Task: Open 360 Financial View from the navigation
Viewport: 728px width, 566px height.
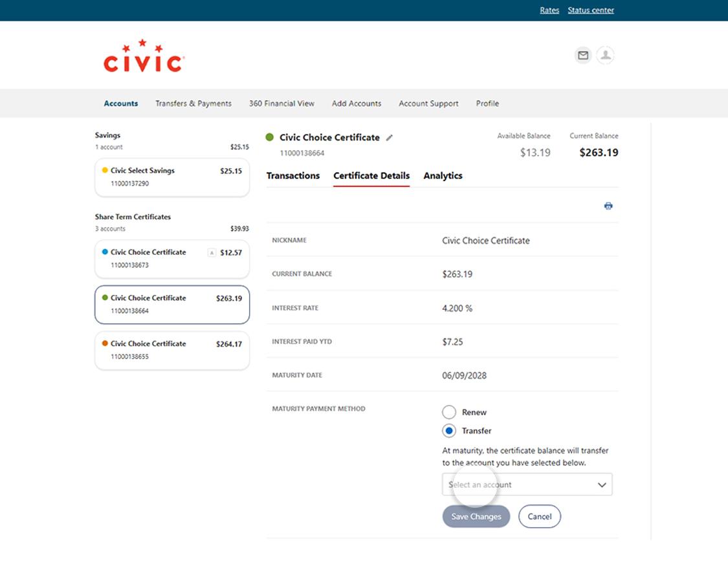Action: coord(281,103)
